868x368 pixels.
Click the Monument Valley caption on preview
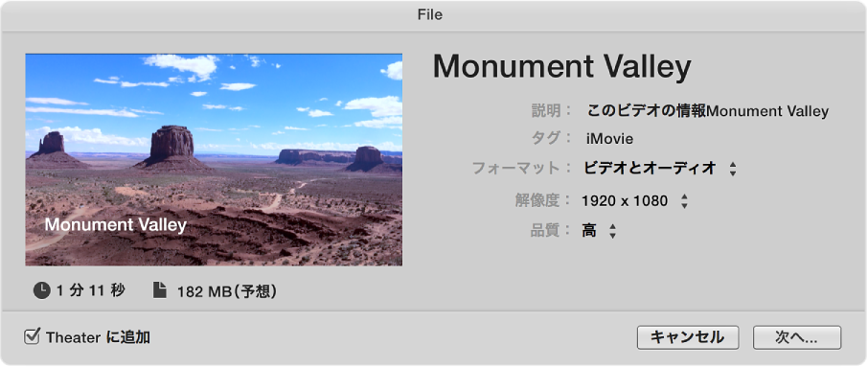tap(116, 224)
